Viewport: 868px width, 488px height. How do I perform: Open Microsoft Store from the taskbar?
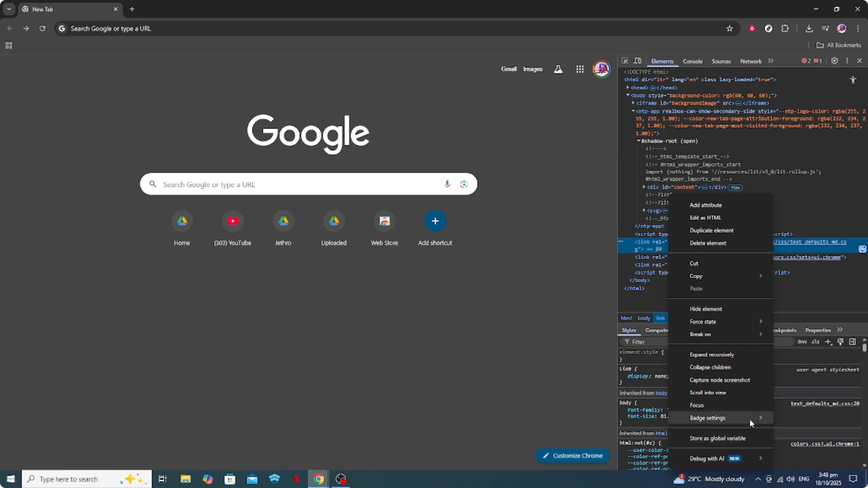230,479
